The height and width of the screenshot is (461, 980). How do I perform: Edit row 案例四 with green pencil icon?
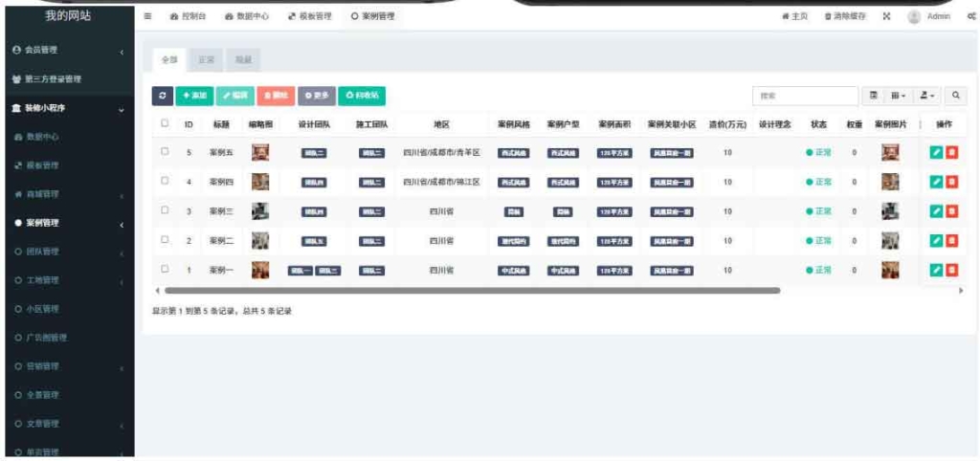click(x=936, y=182)
